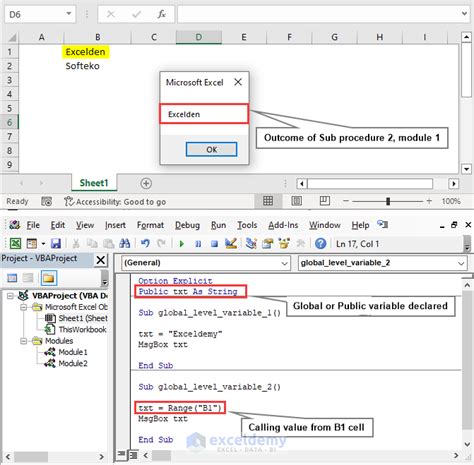The height and width of the screenshot is (465, 474).
Task: Click the Reset stop icon
Action: pos(214,244)
